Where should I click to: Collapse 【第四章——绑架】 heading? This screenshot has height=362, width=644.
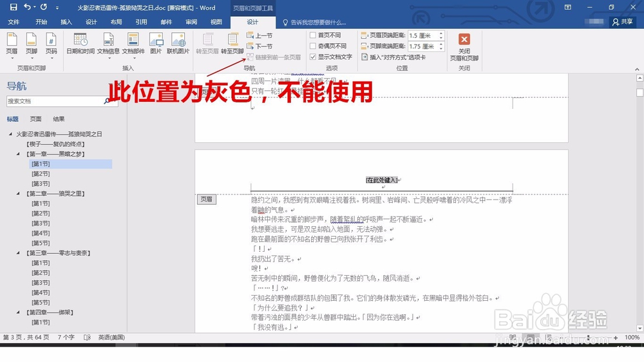click(x=18, y=312)
